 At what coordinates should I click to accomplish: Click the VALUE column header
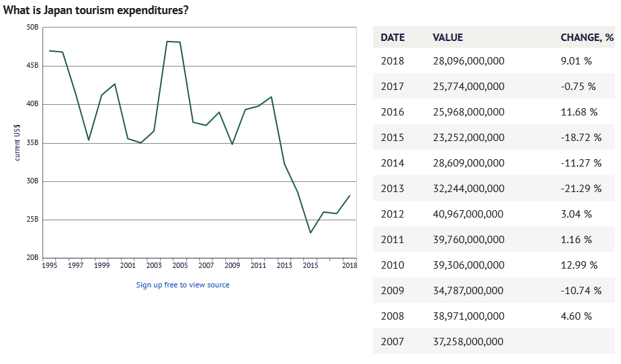pyautogui.click(x=448, y=38)
